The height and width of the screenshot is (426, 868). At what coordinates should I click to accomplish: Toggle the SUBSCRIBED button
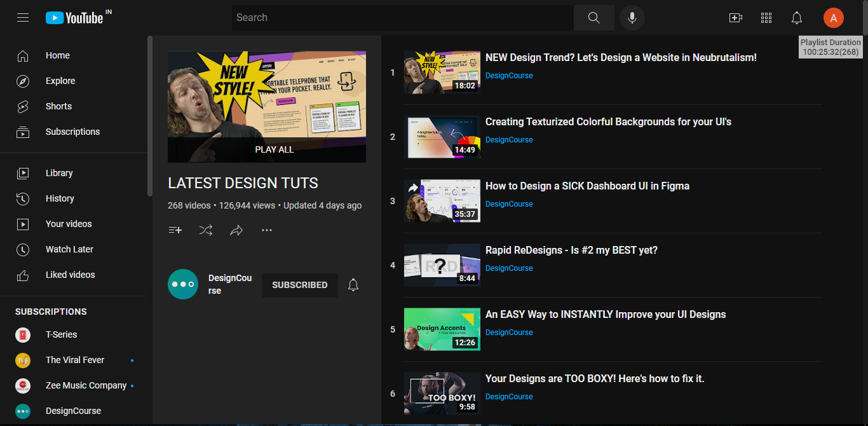click(x=300, y=285)
